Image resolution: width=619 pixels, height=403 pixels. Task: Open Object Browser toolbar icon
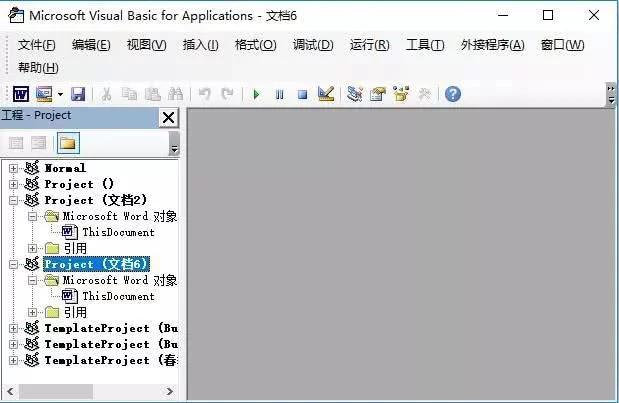[x=401, y=94]
